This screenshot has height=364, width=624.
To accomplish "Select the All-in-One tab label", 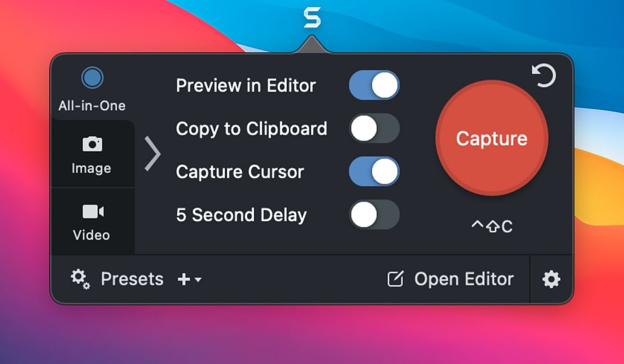I will pyautogui.click(x=92, y=106).
